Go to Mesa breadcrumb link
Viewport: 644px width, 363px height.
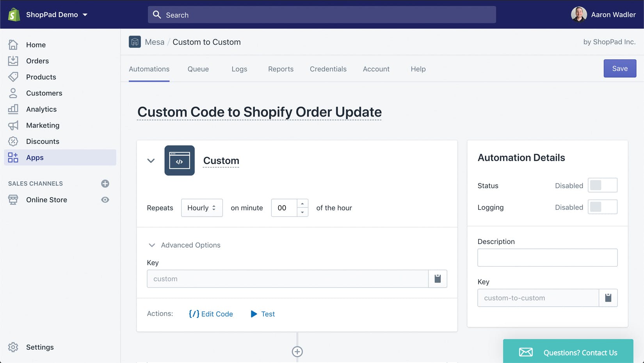point(155,42)
